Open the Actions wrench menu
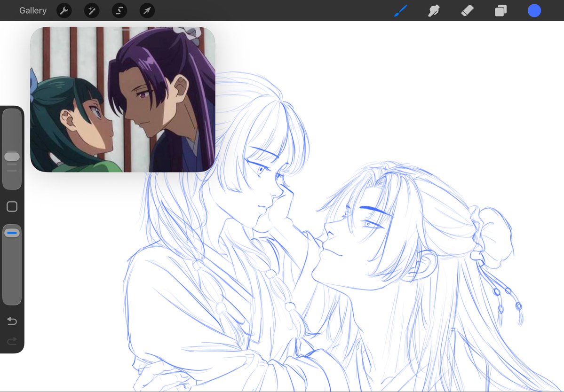564x392 pixels. pyautogui.click(x=64, y=10)
